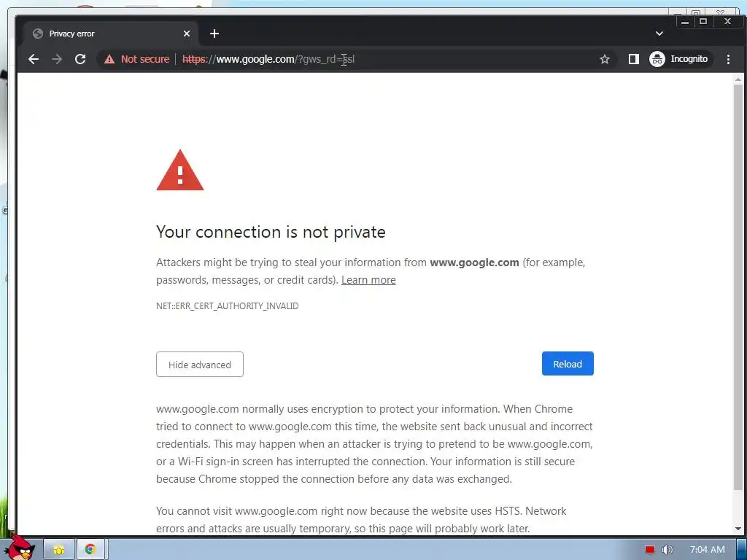Viewport: 747px width, 560px height.
Task: Click the red flag tray icon
Action: click(650, 550)
